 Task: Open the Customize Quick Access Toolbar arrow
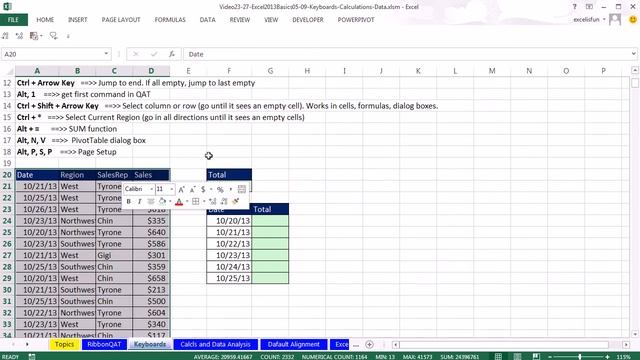coord(68,37)
